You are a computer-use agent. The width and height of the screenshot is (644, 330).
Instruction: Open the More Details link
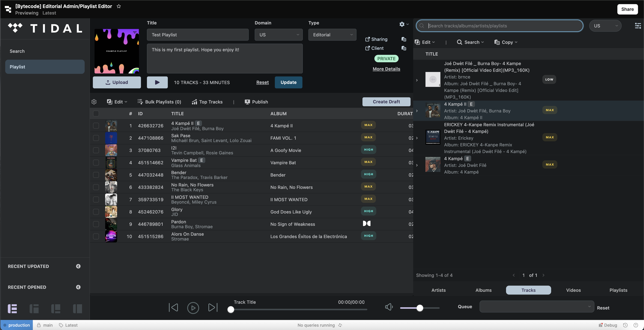[x=386, y=69]
